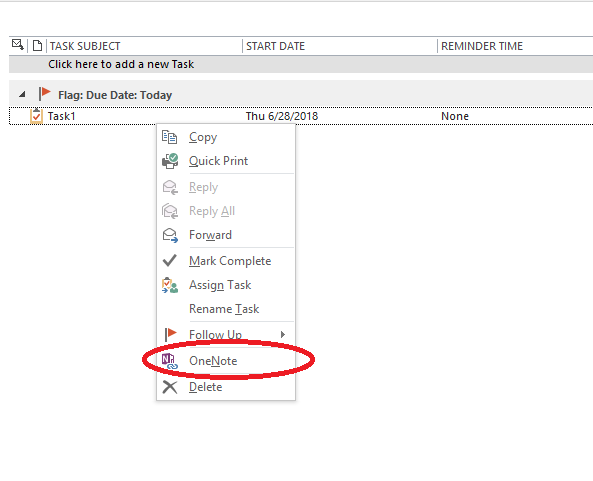Select Quick Print in the context menu
The height and width of the screenshot is (481, 593).
click(226, 161)
